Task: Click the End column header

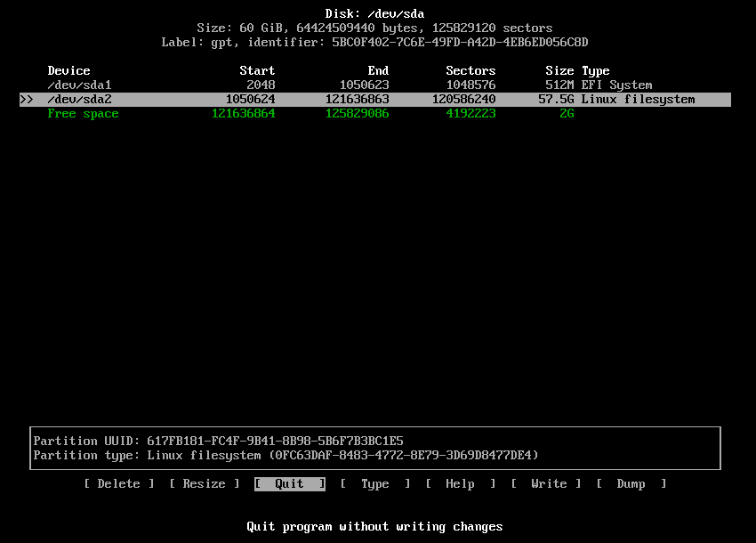Action: click(x=378, y=70)
